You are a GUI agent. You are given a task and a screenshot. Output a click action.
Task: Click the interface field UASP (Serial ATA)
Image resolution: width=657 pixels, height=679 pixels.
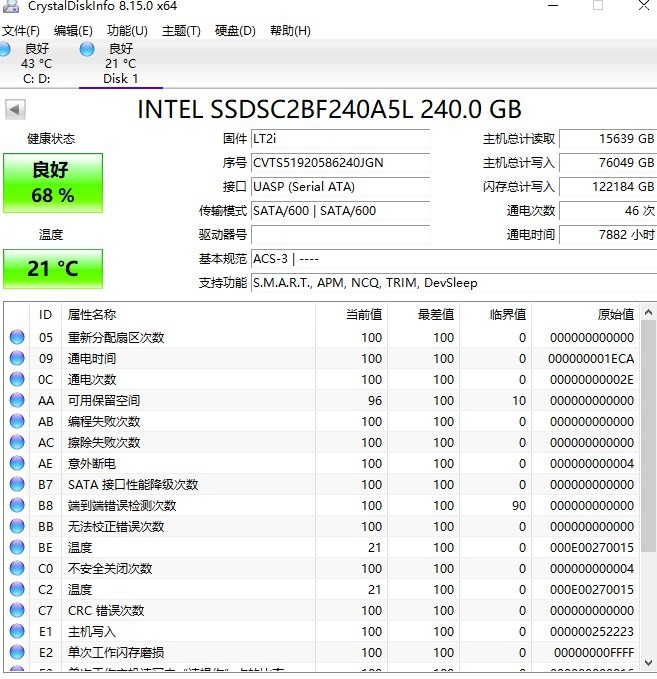(340, 187)
